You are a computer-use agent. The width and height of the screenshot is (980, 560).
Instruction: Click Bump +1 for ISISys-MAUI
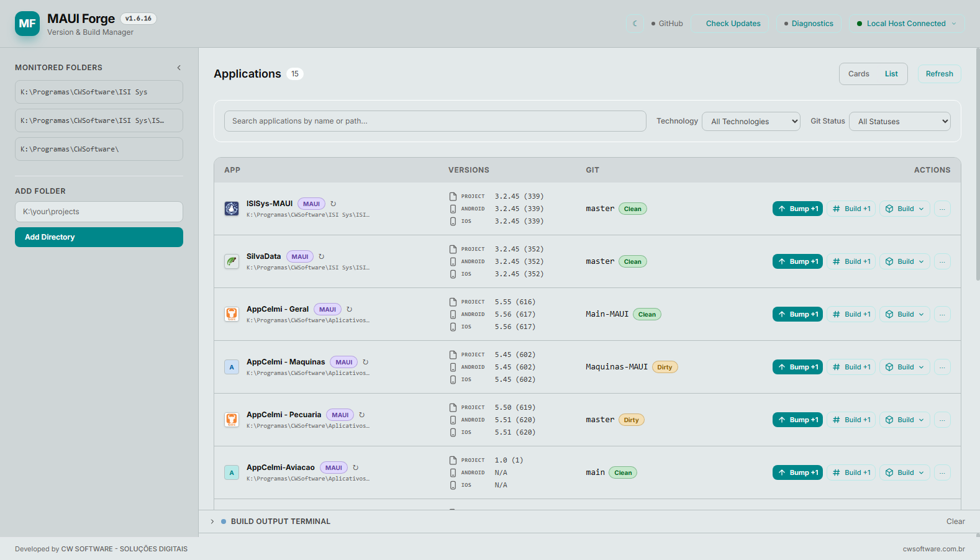point(797,209)
